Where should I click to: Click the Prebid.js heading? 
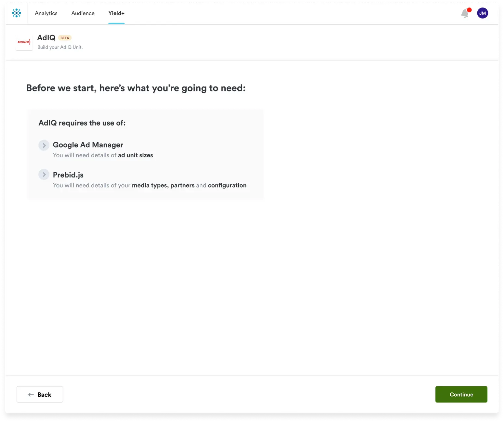68,175
